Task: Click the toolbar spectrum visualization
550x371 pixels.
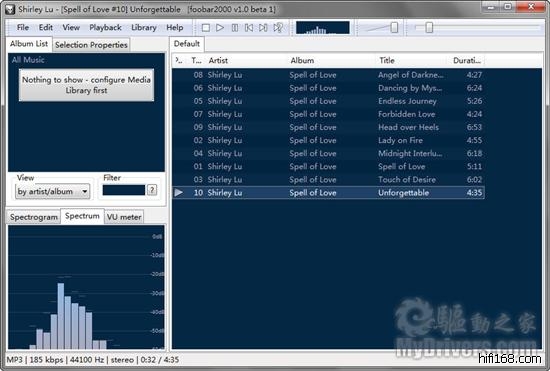Action: pyautogui.click(x=323, y=28)
